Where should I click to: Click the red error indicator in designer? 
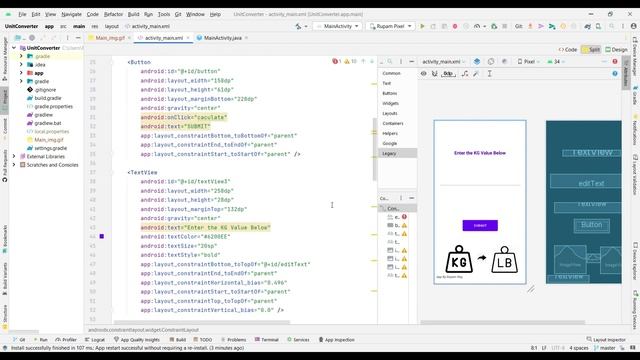(615, 62)
